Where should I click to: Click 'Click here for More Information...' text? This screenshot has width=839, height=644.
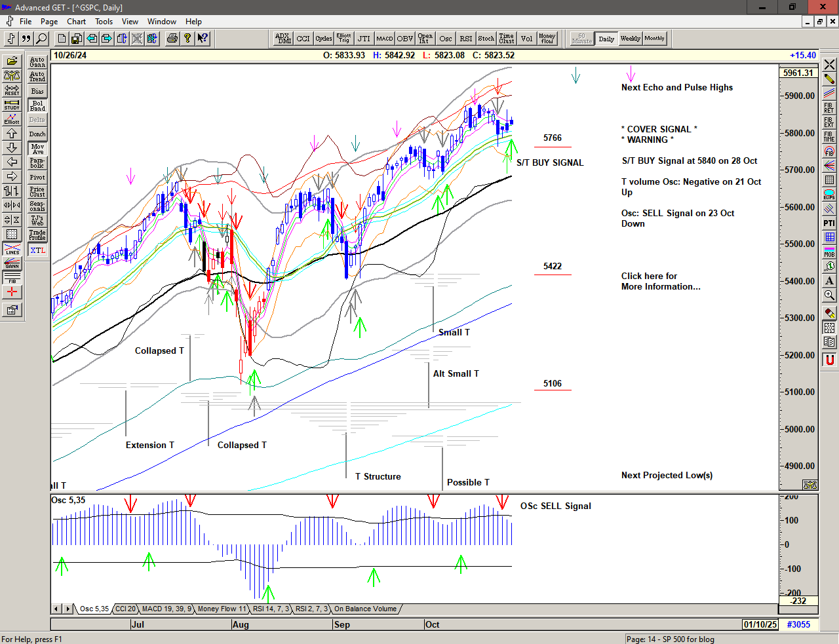(660, 281)
